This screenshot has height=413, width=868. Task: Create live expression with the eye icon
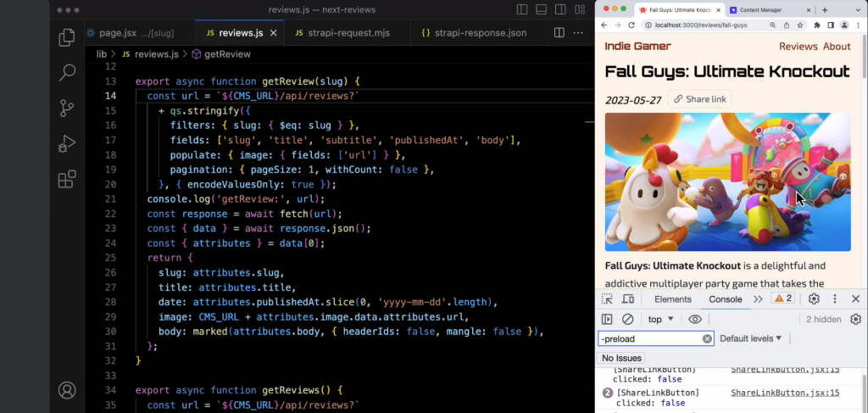click(x=695, y=319)
